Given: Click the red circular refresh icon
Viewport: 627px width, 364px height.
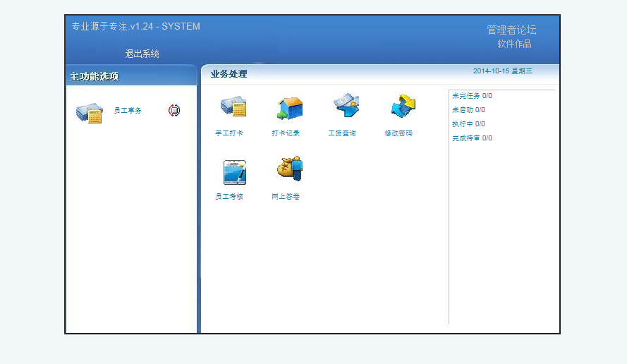Looking at the screenshot, I should click(174, 111).
